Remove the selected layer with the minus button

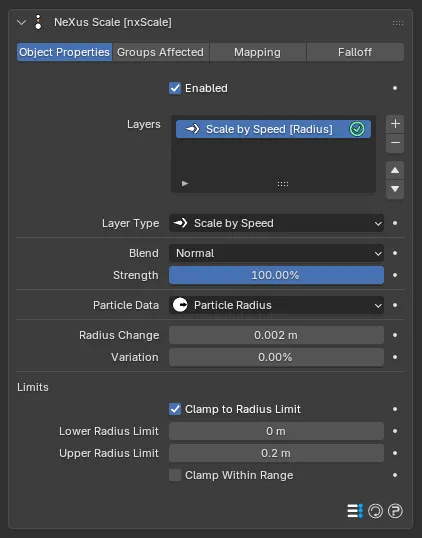395,143
